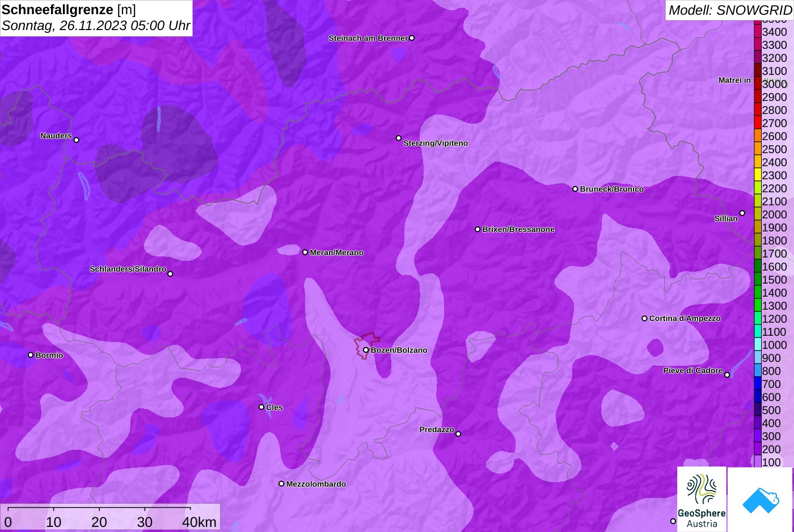
Task: Click the Cortina d'Ampezzo text label
Action: pos(685,318)
